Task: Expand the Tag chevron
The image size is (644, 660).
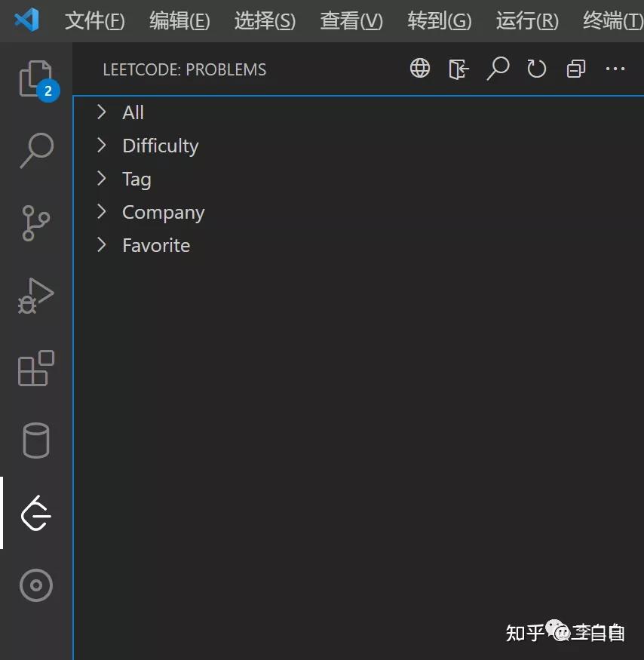Action: [x=101, y=179]
